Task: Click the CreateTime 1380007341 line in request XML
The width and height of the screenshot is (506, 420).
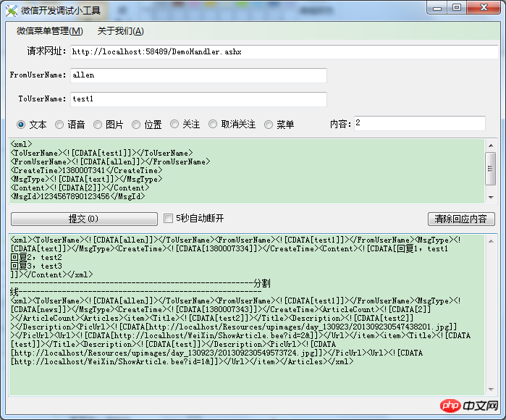Action: pyautogui.click(x=86, y=170)
